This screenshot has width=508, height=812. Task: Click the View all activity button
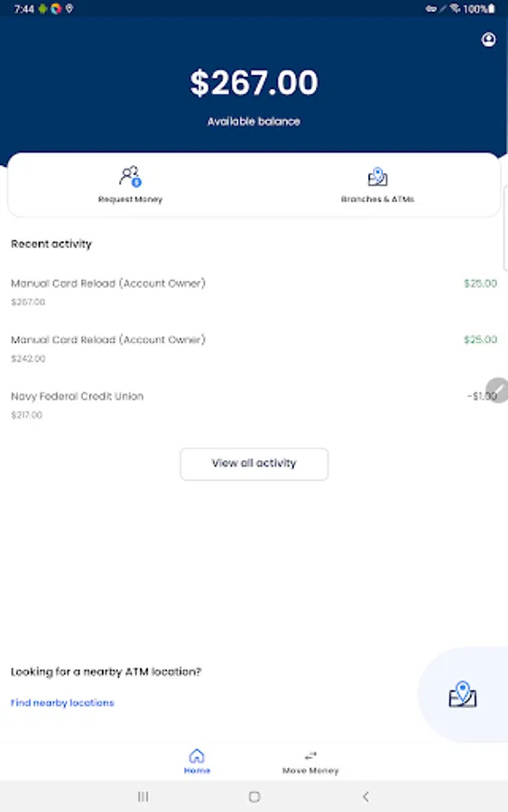point(254,464)
